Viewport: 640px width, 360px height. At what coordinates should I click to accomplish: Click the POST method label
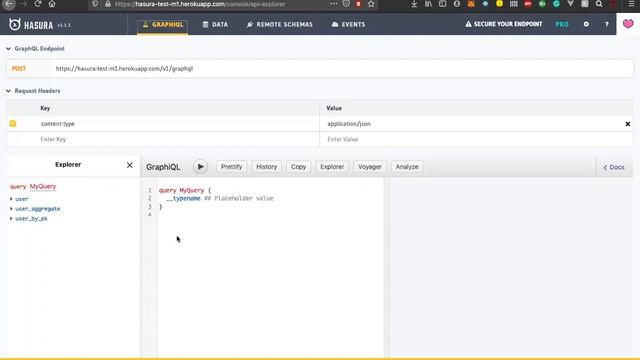pyautogui.click(x=19, y=69)
